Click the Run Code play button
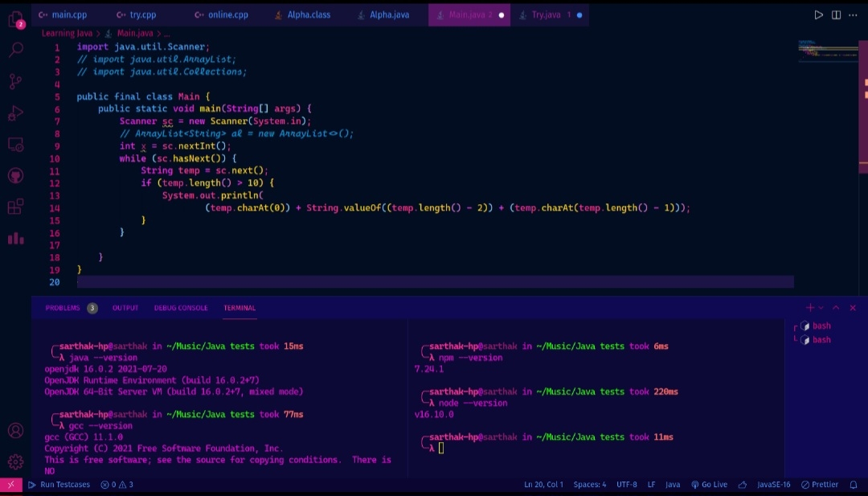This screenshot has height=496, width=868. coord(819,14)
